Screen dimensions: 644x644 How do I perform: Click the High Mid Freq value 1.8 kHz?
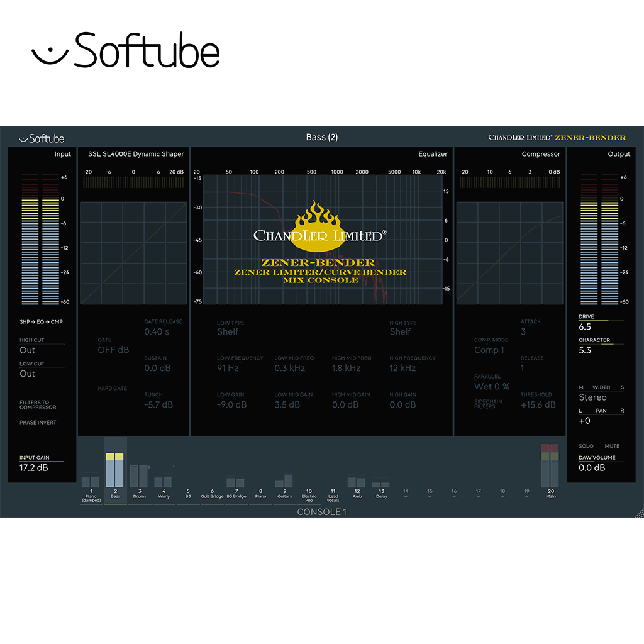tap(347, 368)
